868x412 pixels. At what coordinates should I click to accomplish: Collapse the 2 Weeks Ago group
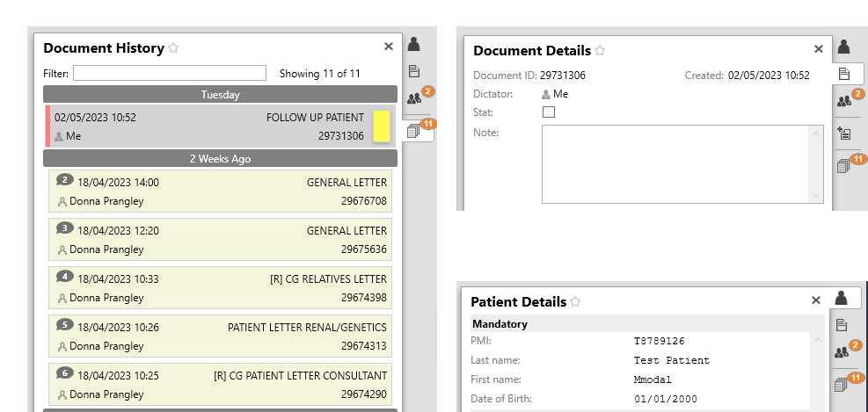tap(221, 159)
